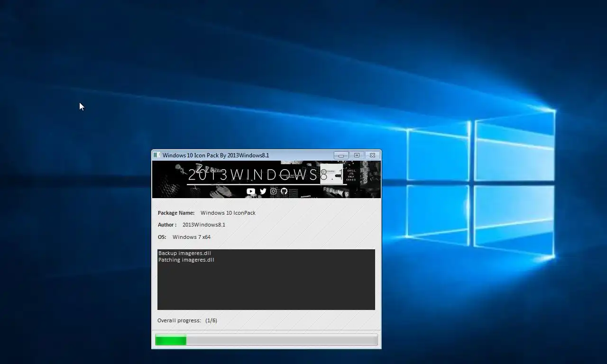Close the icon pack installer window
The width and height of the screenshot is (607, 364).
pyautogui.click(x=373, y=155)
